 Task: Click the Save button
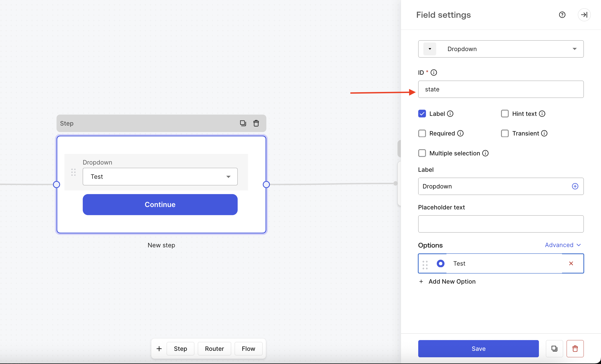(478, 349)
